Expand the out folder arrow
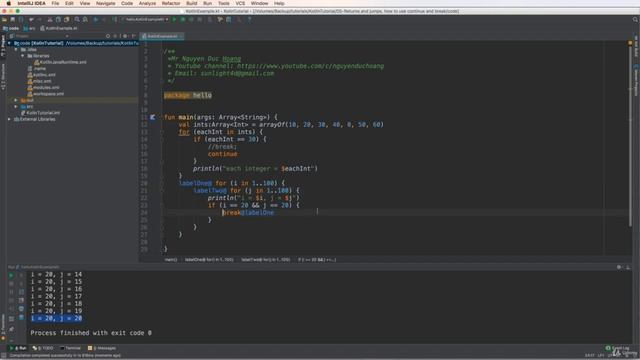The height and width of the screenshot is (360, 640). pos(16,100)
